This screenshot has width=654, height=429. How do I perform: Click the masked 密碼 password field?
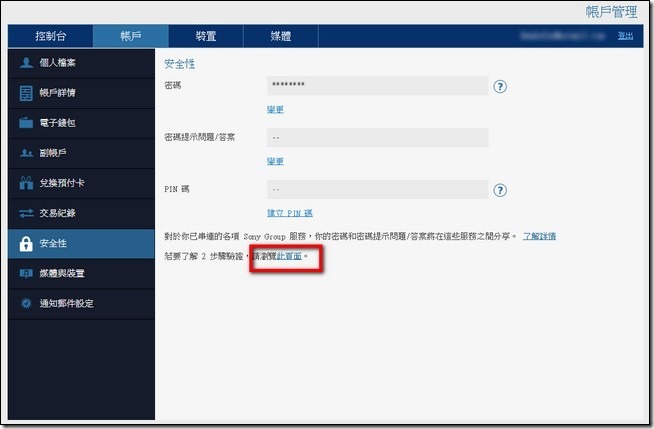pyautogui.click(x=377, y=85)
